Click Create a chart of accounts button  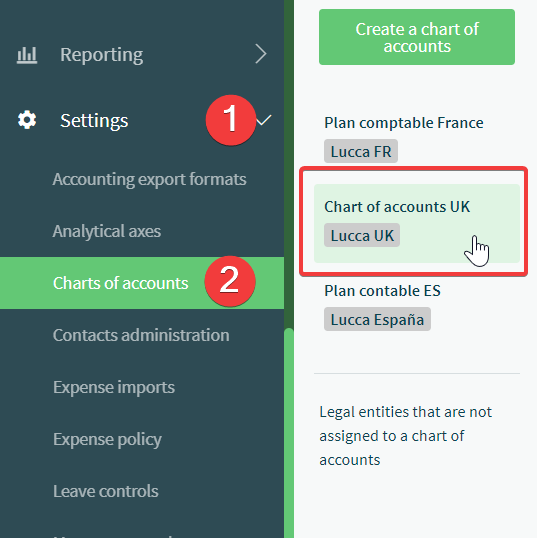417,37
